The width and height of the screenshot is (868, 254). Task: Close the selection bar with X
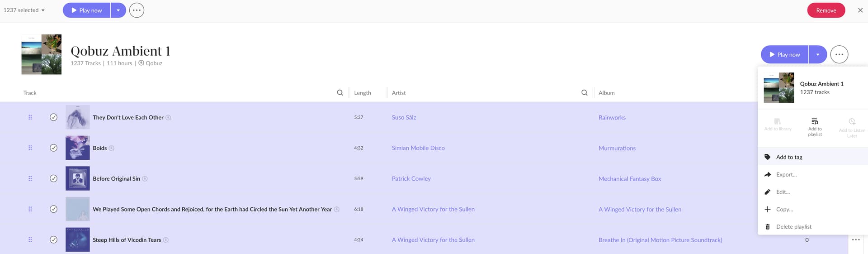pyautogui.click(x=860, y=10)
